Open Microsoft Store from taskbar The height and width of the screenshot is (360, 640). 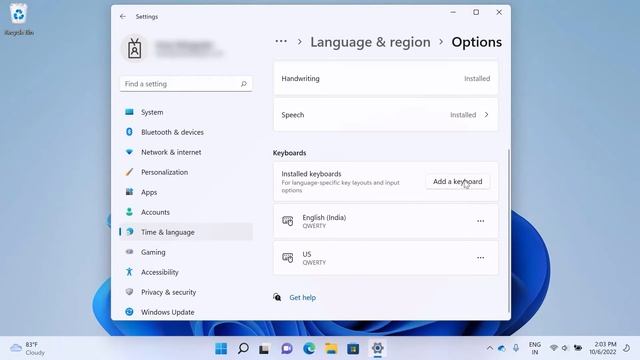coord(353,349)
